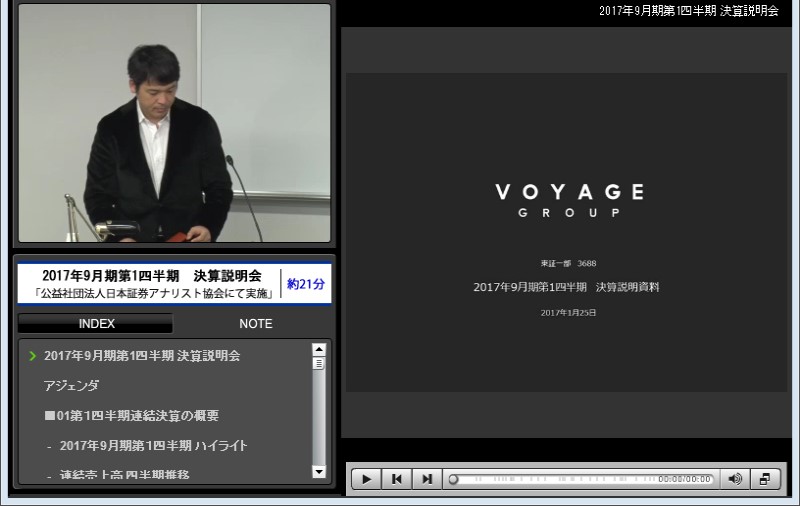Select ■01第1四半期連結決算の概要 section

(132, 416)
